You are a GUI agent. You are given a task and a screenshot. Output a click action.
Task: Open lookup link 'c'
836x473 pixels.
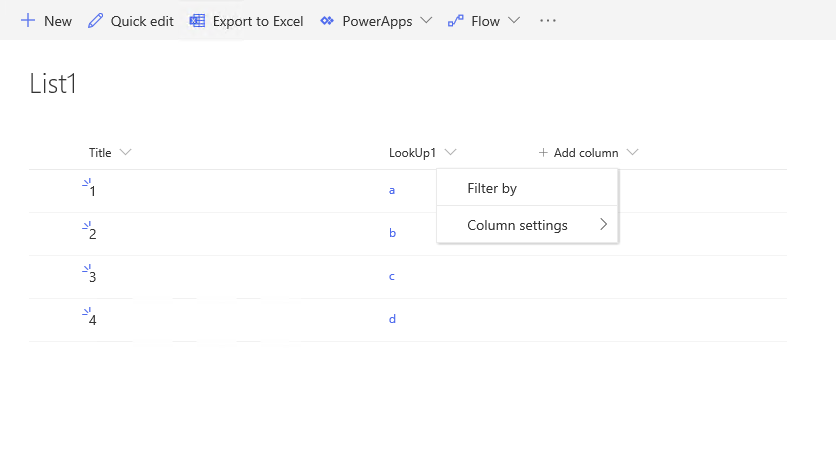pyautogui.click(x=392, y=276)
